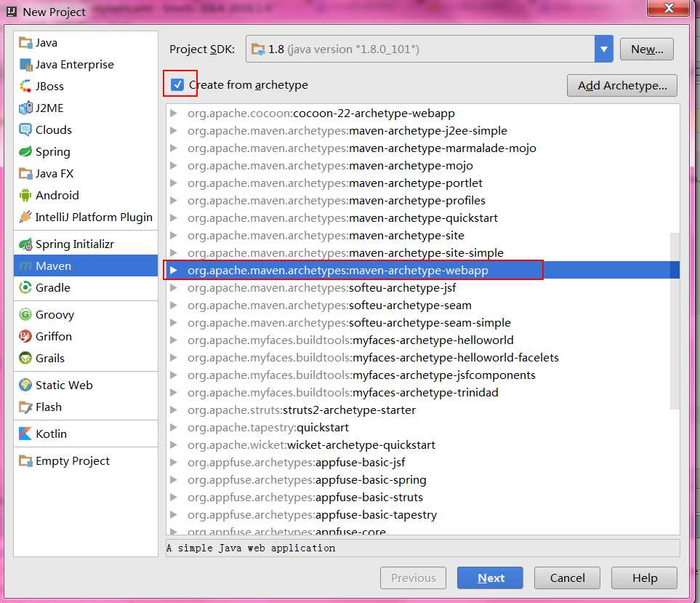700x603 pixels.
Task: Pick the Grails icon
Action: pyautogui.click(x=25, y=358)
